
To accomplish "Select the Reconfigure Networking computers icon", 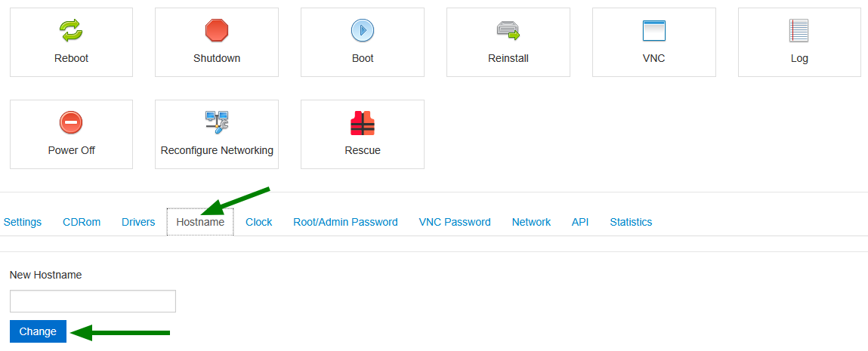I will coord(217,122).
